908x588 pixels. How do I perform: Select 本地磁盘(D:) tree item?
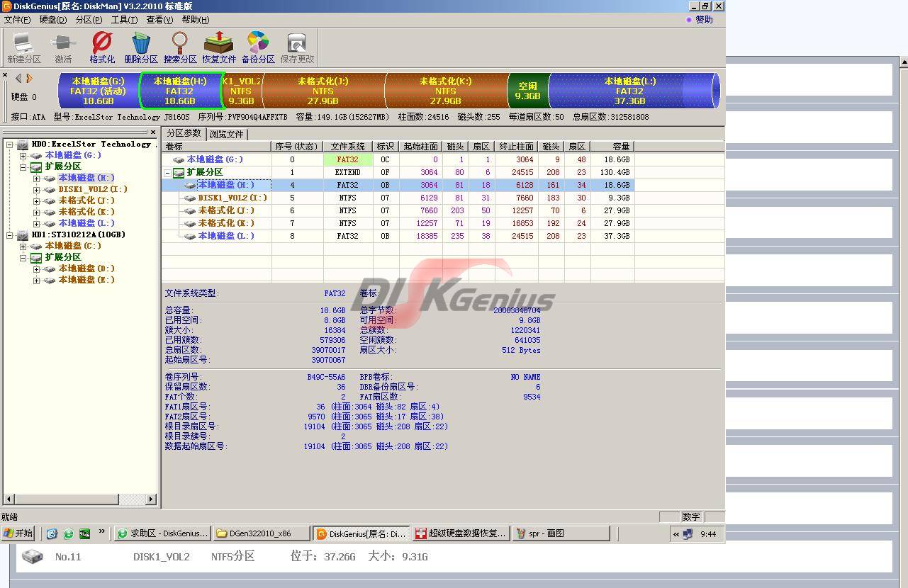[86, 268]
